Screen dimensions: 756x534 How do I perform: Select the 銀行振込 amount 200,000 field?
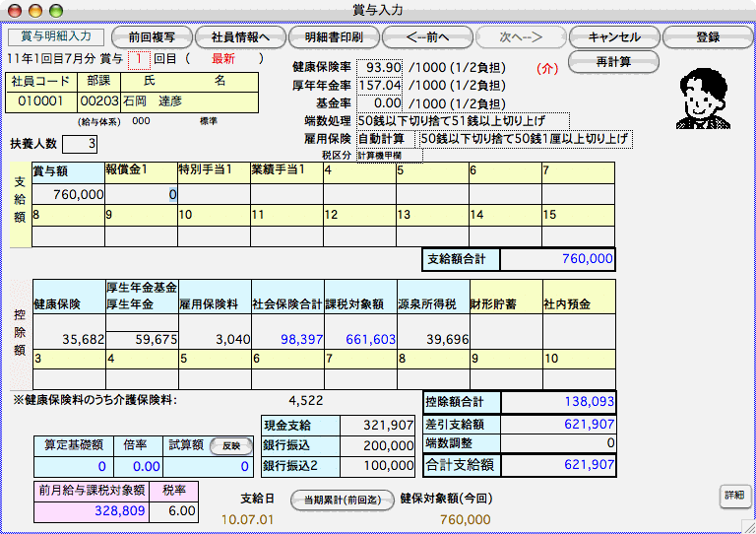(x=378, y=445)
